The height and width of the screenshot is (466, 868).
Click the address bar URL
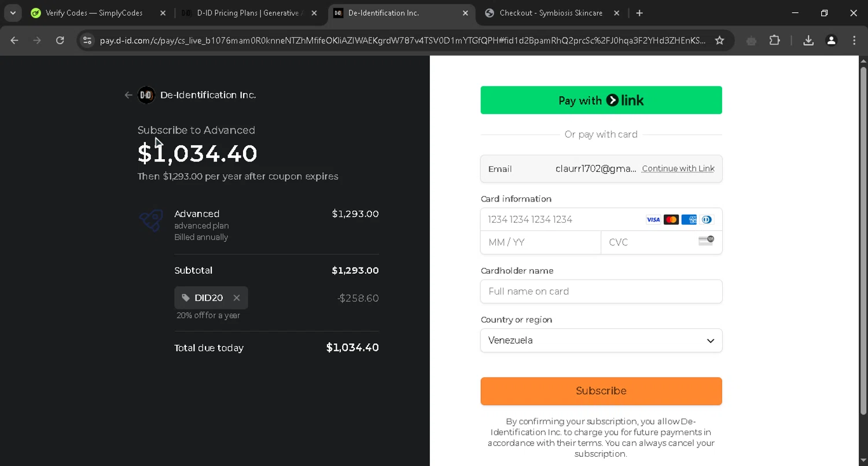click(403, 41)
